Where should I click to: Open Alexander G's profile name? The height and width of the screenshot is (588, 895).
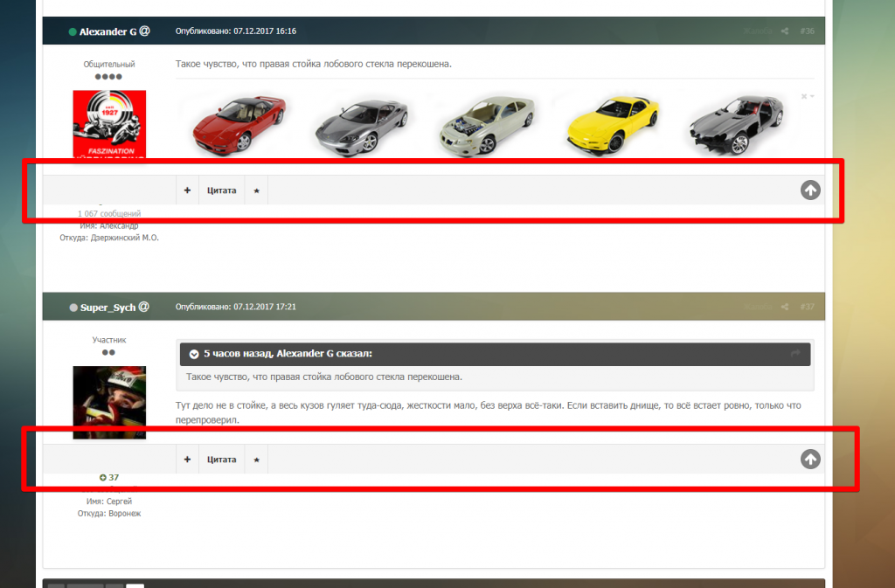pos(108,30)
